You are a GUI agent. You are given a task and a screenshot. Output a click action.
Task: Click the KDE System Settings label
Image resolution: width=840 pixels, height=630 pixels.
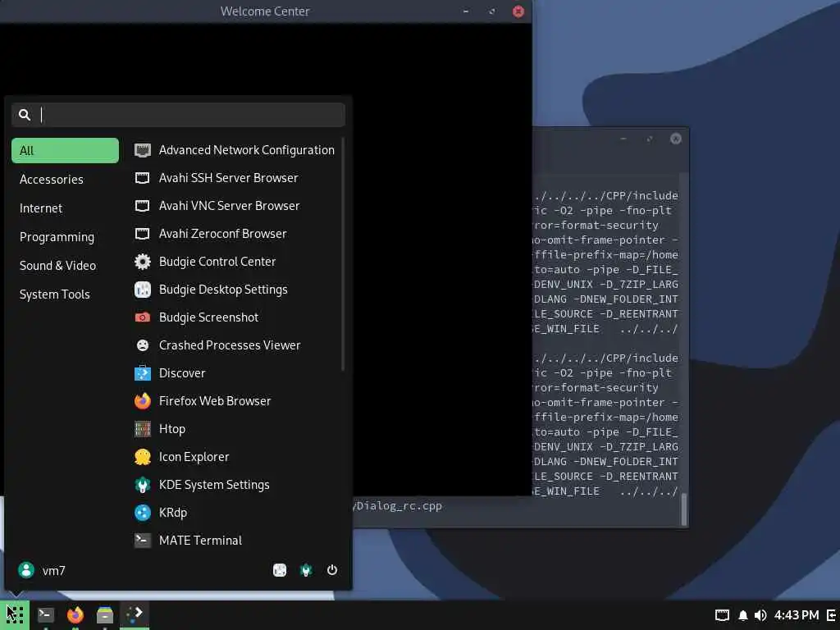click(214, 484)
